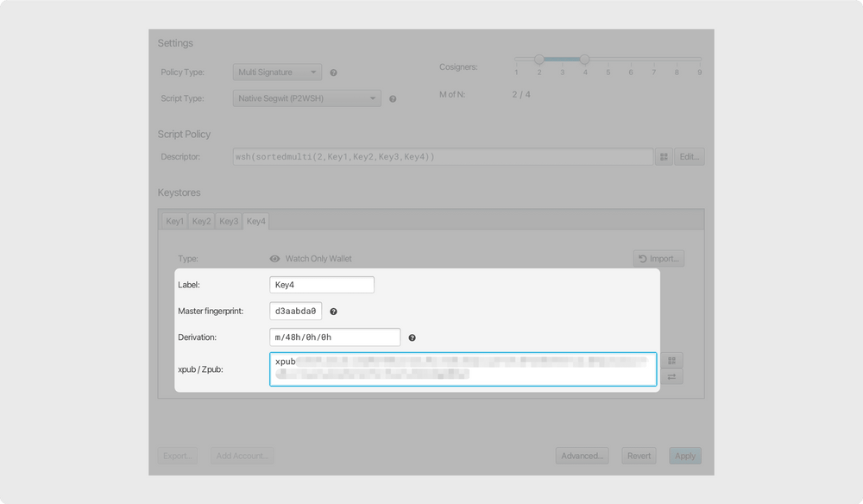Click the Watch Only Wallet eye icon
Image resolution: width=863 pixels, height=504 pixels.
coord(274,259)
